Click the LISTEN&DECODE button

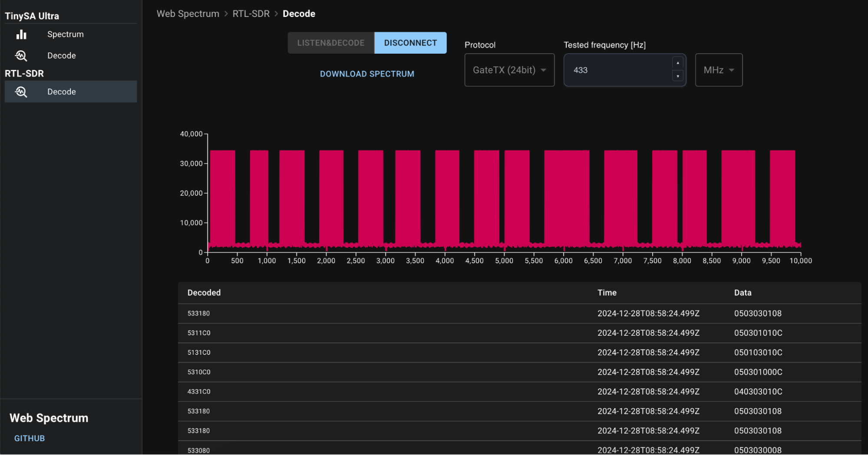click(x=331, y=43)
